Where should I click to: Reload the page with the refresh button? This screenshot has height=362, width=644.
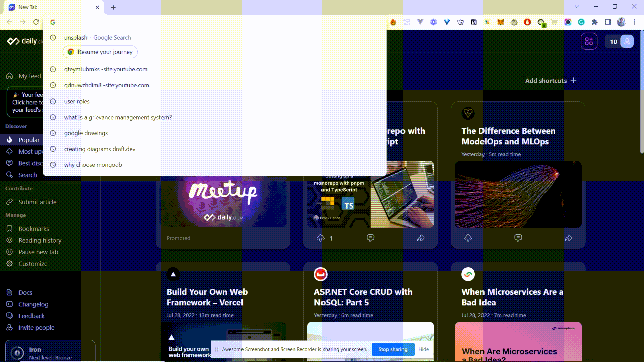pos(36,22)
